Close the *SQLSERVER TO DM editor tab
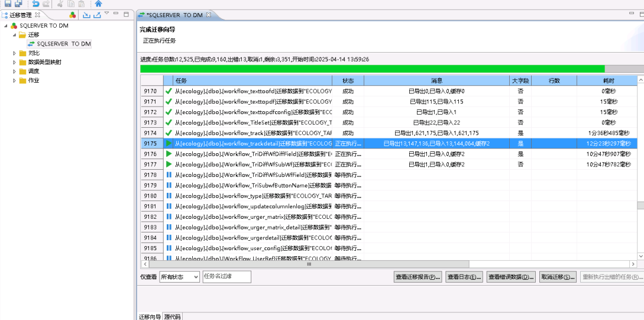This screenshot has width=644, height=320. pyautogui.click(x=208, y=15)
